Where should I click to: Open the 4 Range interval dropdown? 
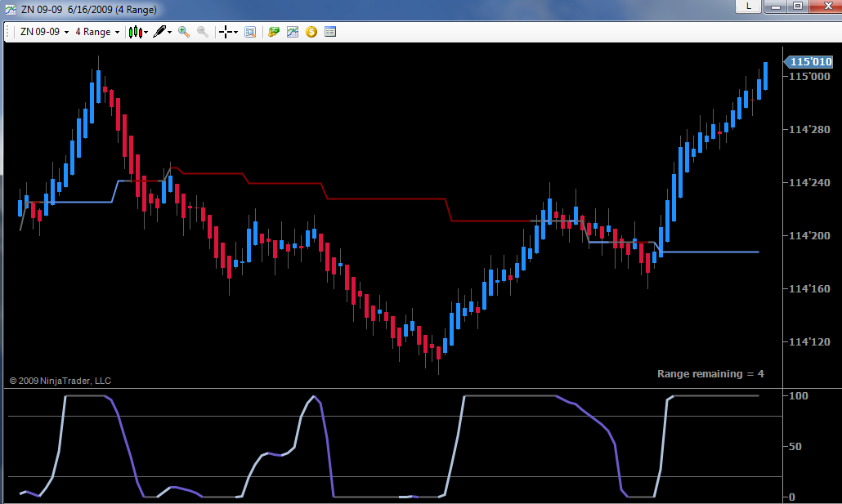point(97,32)
